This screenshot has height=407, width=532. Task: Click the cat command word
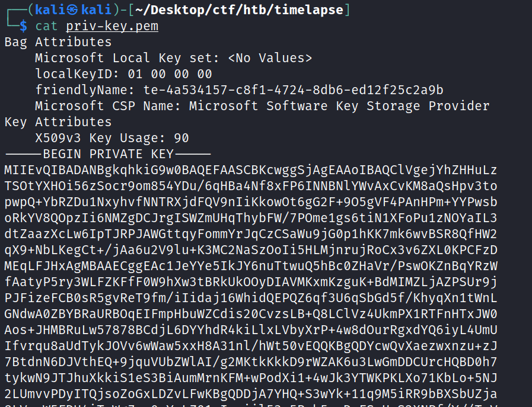pos(46,26)
